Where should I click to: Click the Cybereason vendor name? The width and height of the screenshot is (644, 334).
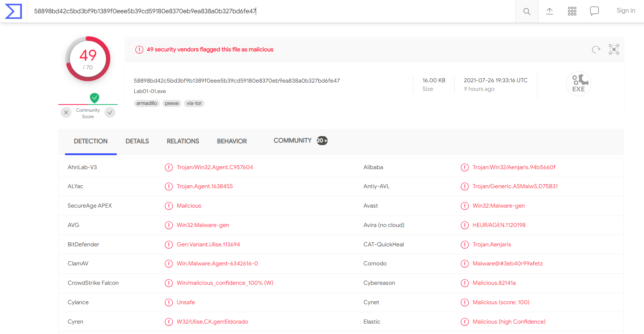pos(379,283)
